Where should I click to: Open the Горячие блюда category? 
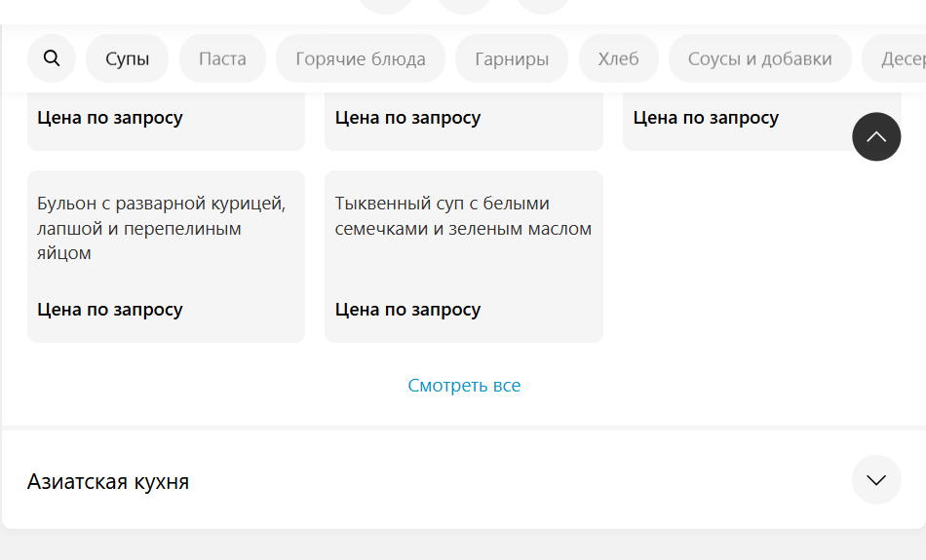click(x=361, y=58)
